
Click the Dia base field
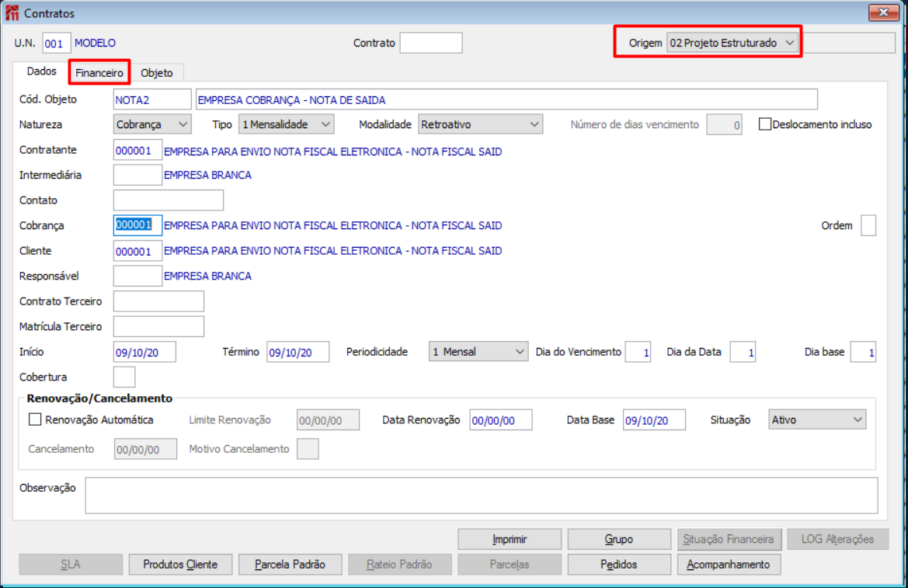(x=863, y=352)
